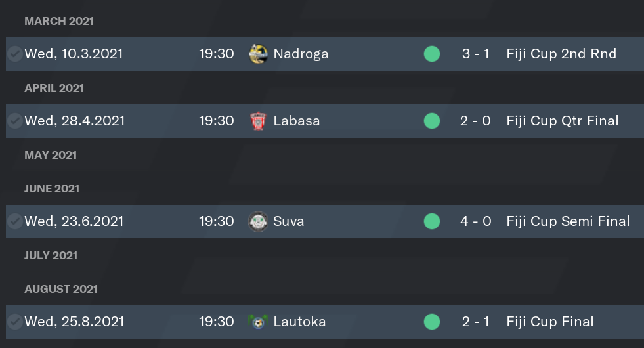Toggle the checkmark on 23.6.2021 fixture
The height and width of the screenshot is (348, 644).
coord(15,221)
